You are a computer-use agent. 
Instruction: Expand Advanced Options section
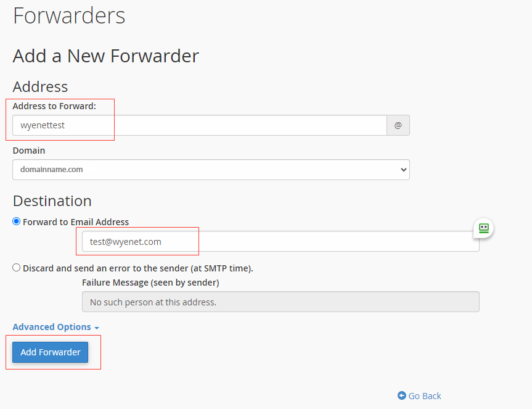[x=55, y=327]
